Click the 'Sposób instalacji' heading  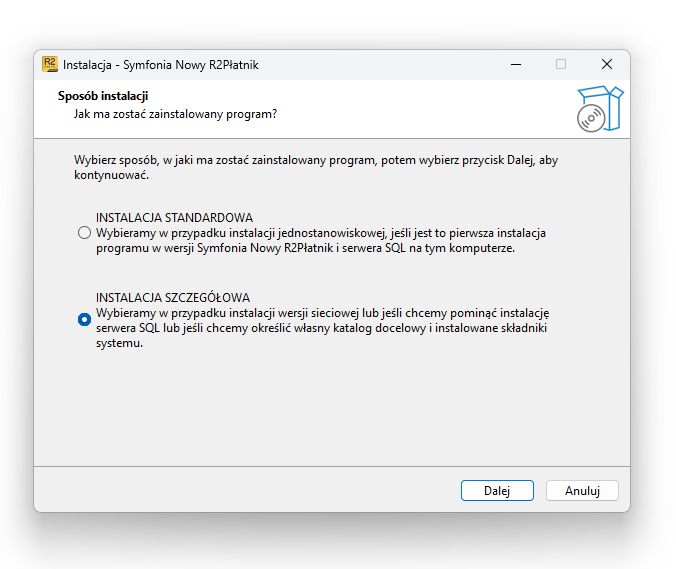(103, 96)
